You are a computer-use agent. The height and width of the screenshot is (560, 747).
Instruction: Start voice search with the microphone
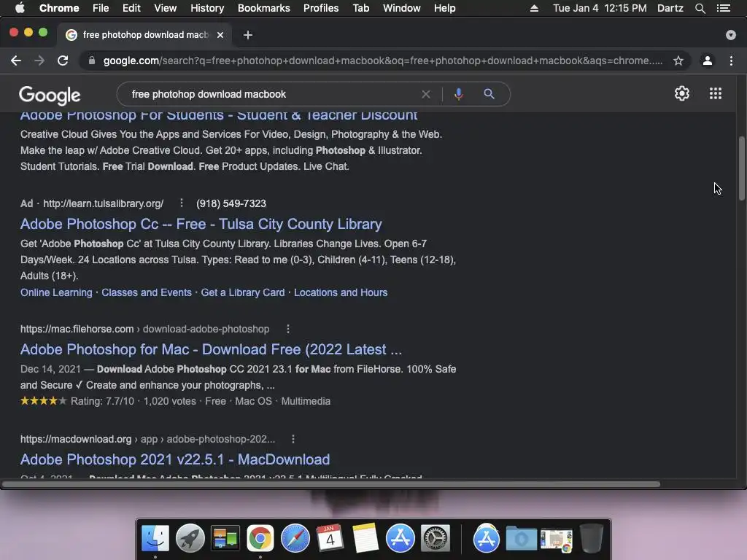(x=459, y=94)
